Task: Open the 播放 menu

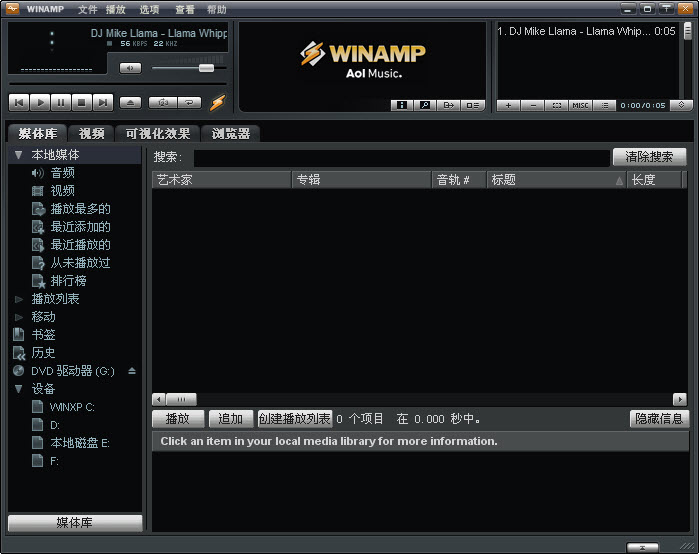Action: point(115,9)
